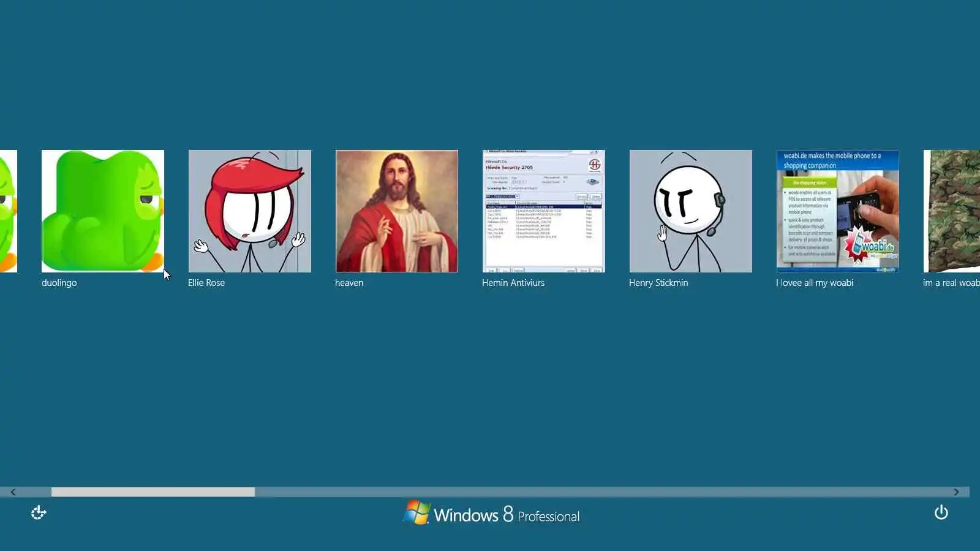Open the power options button

point(941,512)
